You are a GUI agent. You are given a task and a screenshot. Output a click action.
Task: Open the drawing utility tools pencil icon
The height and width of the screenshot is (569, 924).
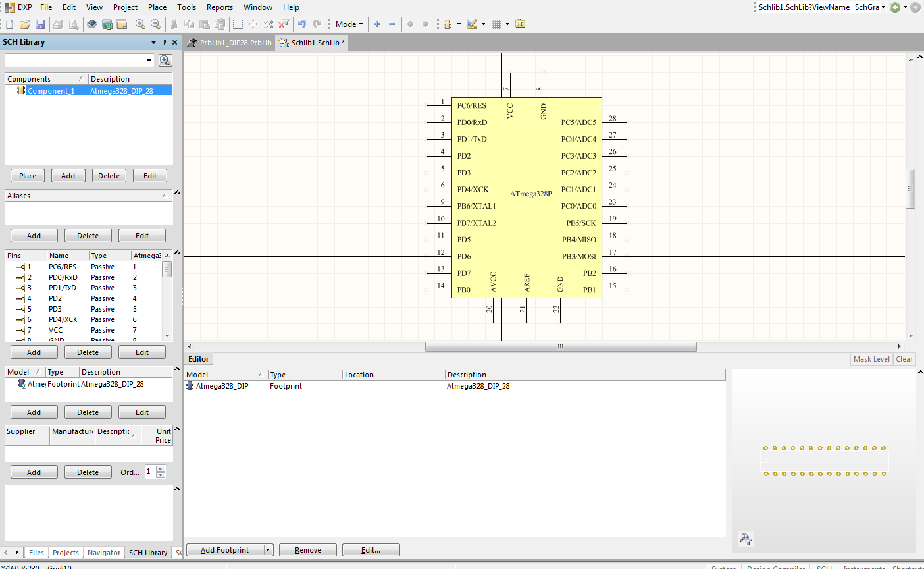472,24
